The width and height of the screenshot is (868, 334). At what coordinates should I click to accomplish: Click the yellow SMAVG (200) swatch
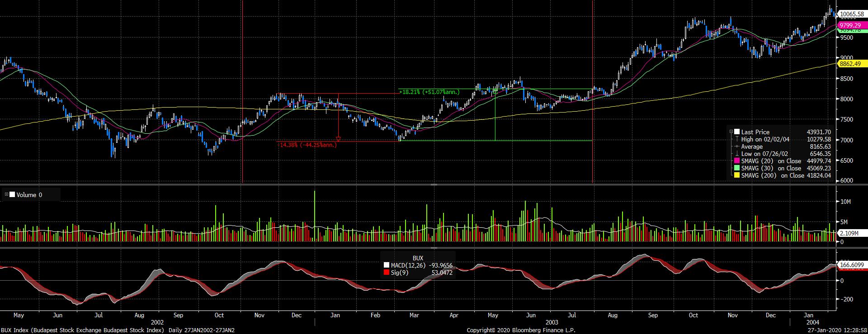[737, 175]
